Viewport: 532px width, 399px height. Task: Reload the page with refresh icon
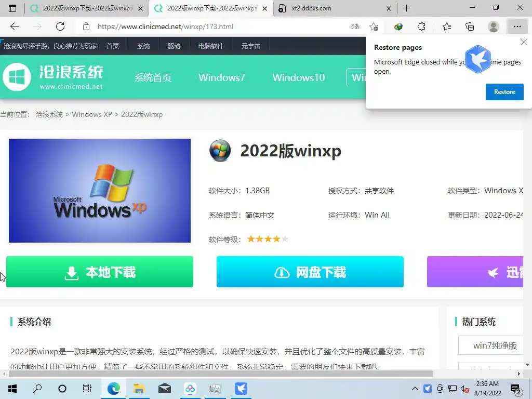(60, 26)
